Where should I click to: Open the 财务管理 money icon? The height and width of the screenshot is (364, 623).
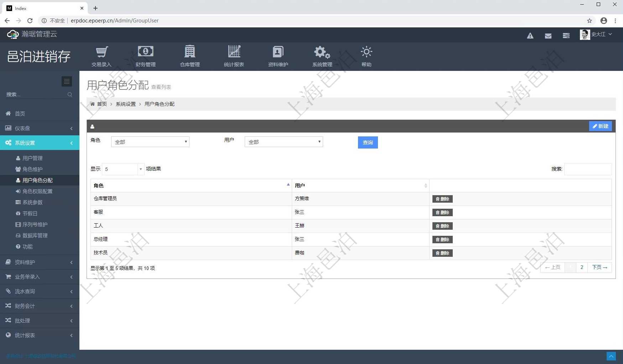pos(145,52)
